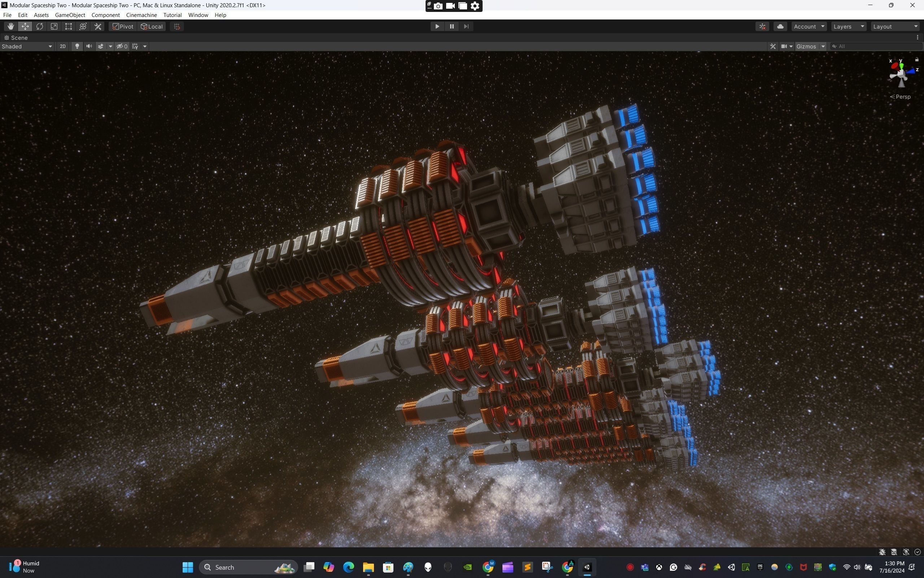
Task: Expand the grid settings dropdown arrow
Action: pyautogui.click(x=145, y=46)
